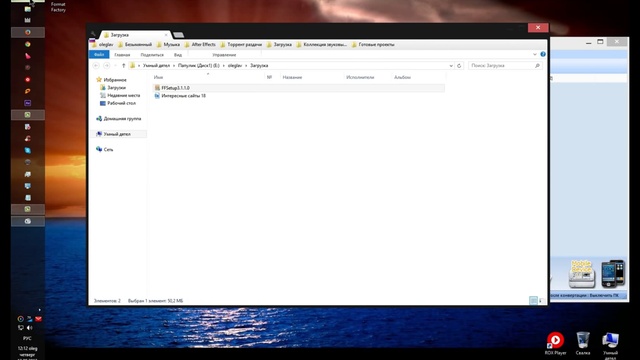The width and height of the screenshot is (640, 360).
Task: Open the Загрузка bookmark in toolbar
Action: (x=279, y=44)
